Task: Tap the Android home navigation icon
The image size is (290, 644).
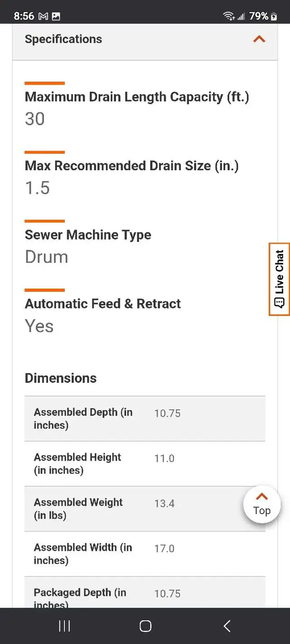Action: 145,626
